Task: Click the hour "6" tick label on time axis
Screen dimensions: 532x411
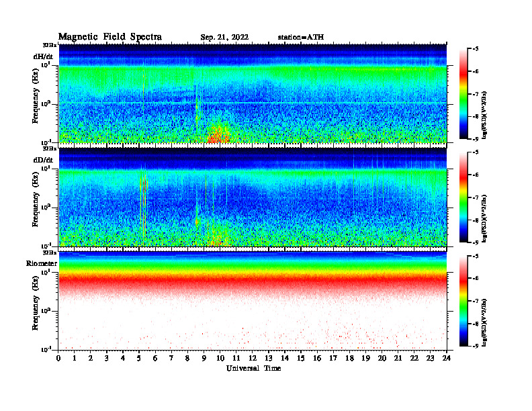Action: (x=155, y=359)
